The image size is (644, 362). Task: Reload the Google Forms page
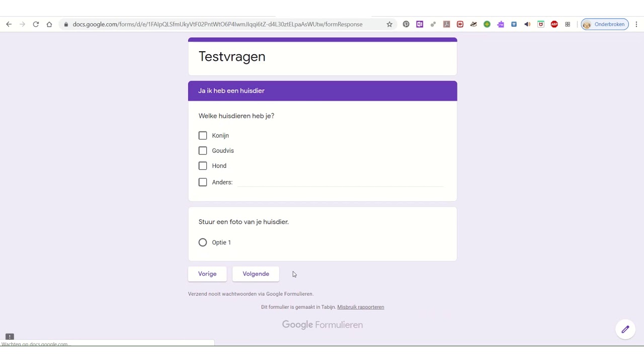(36, 24)
